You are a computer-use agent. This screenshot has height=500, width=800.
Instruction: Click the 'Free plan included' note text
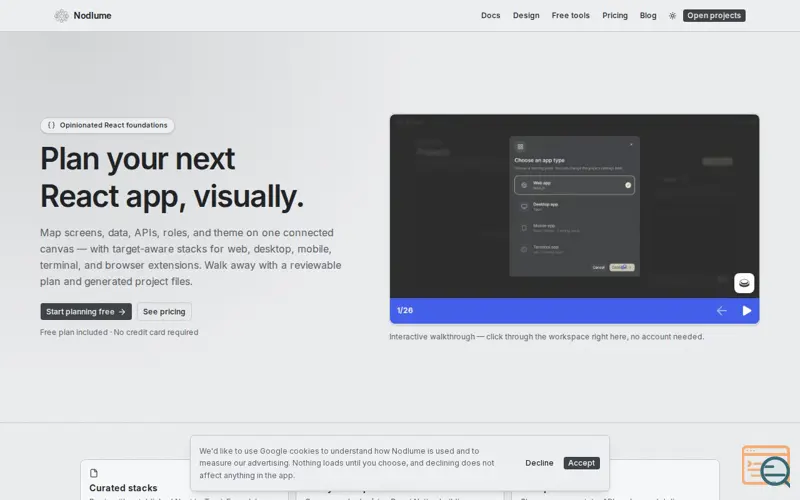point(119,332)
